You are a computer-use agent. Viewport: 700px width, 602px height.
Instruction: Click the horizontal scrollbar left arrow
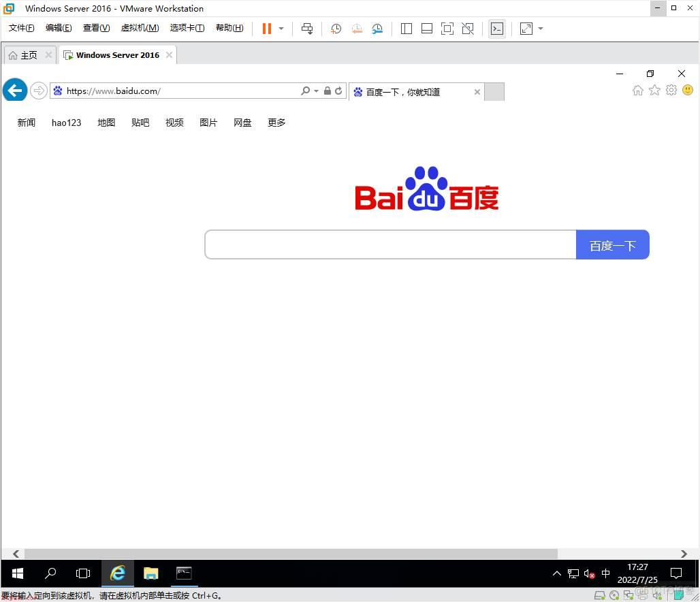coord(16,554)
